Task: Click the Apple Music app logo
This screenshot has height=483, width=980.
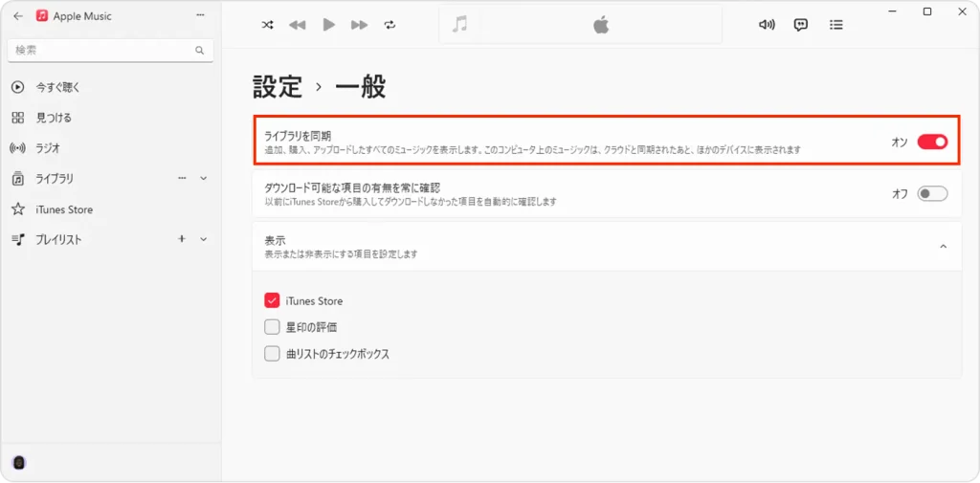Action: tap(42, 16)
